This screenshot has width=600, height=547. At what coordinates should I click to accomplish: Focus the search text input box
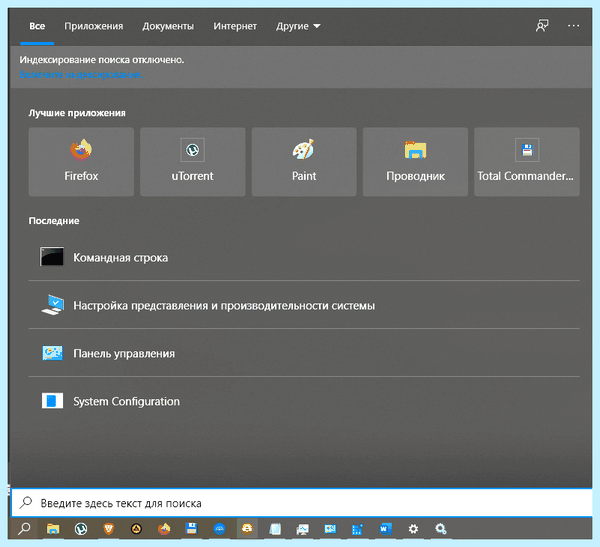click(x=302, y=503)
